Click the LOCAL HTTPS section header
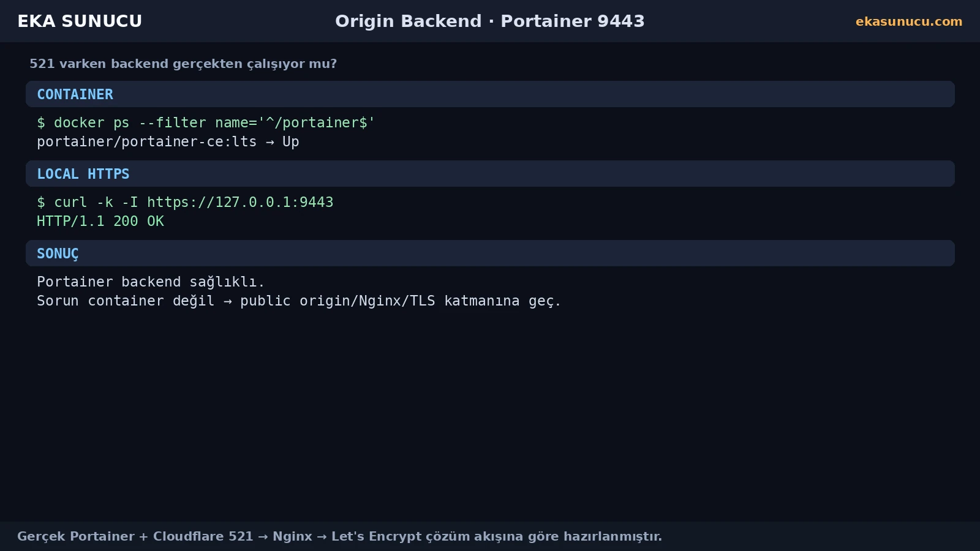 [x=490, y=174]
